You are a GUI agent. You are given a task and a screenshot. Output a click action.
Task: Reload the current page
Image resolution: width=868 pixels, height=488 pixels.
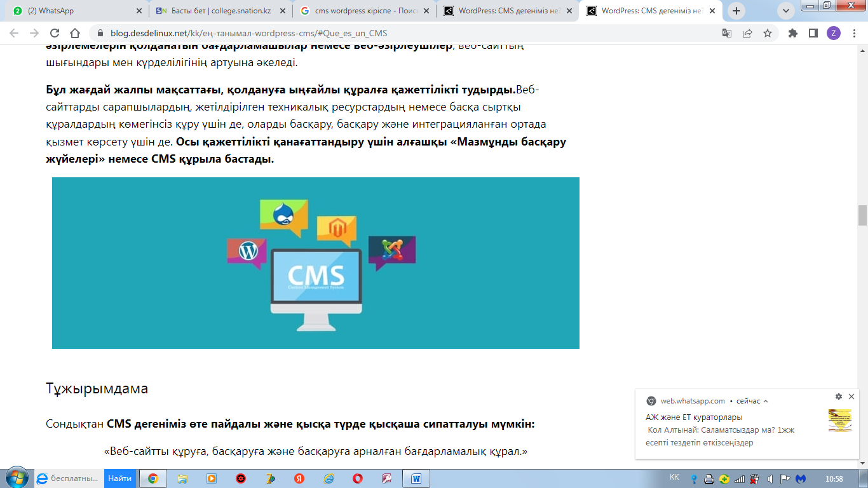tap(55, 34)
